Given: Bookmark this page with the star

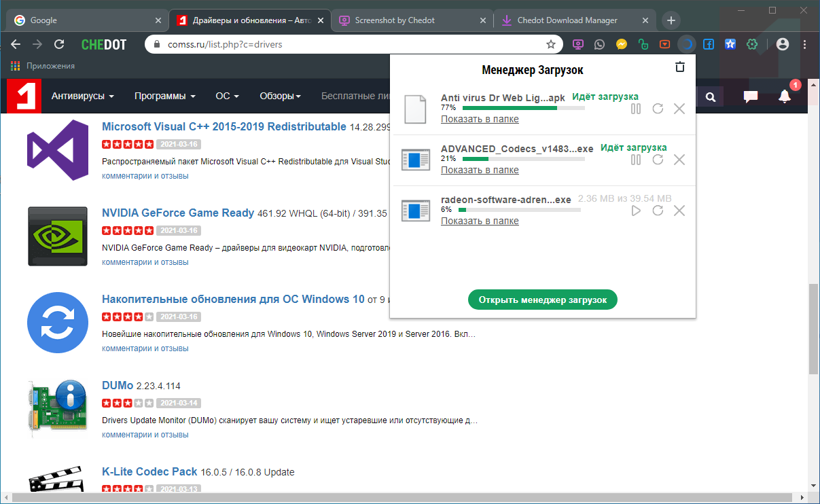Looking at the screenshot, I should click(551, 44).
